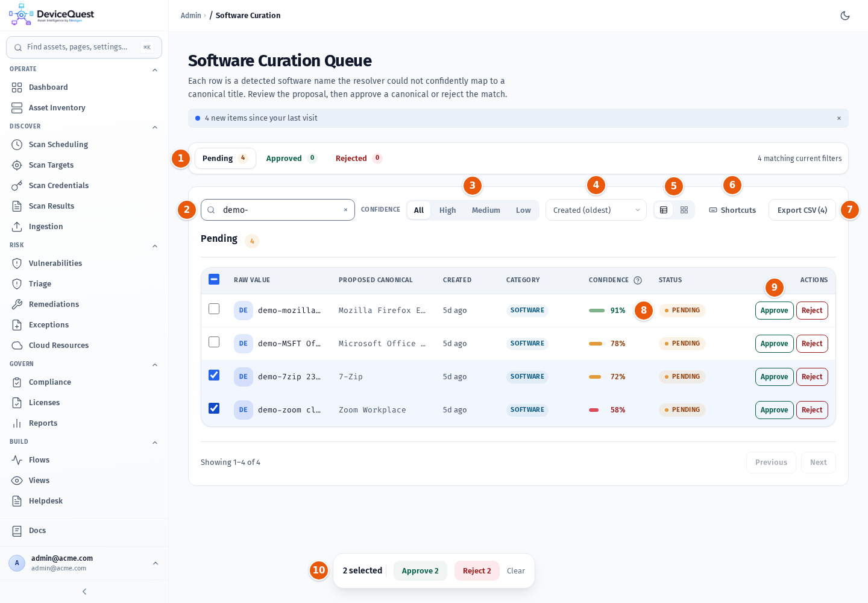Toggle dark mode moon icon
868x603 pixels.
845,16
